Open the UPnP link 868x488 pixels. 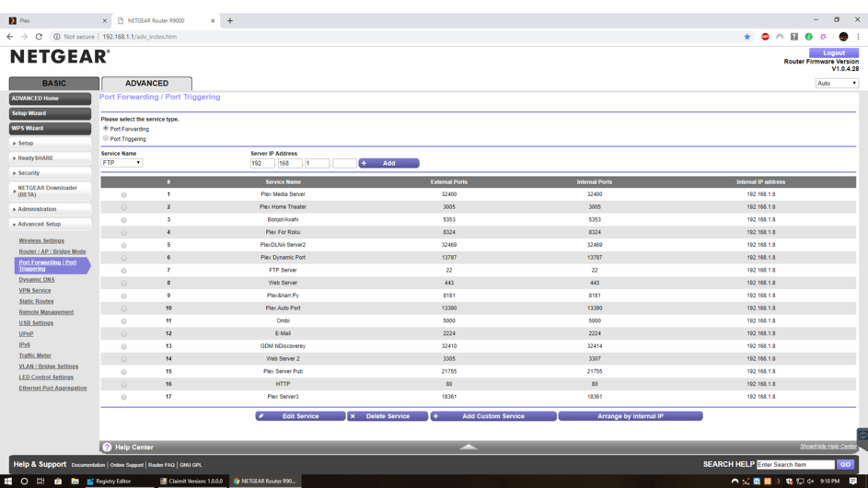point(26,334)
